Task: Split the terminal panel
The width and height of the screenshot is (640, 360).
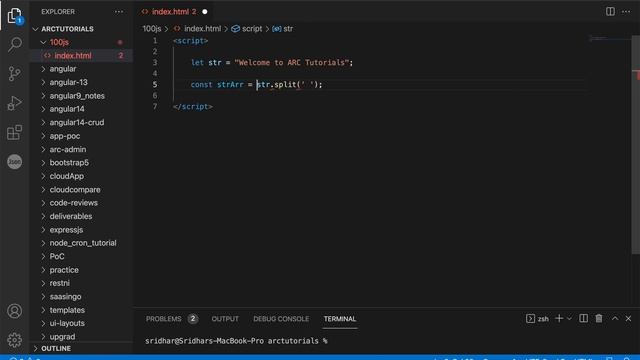Action: (x=584, y=318)
